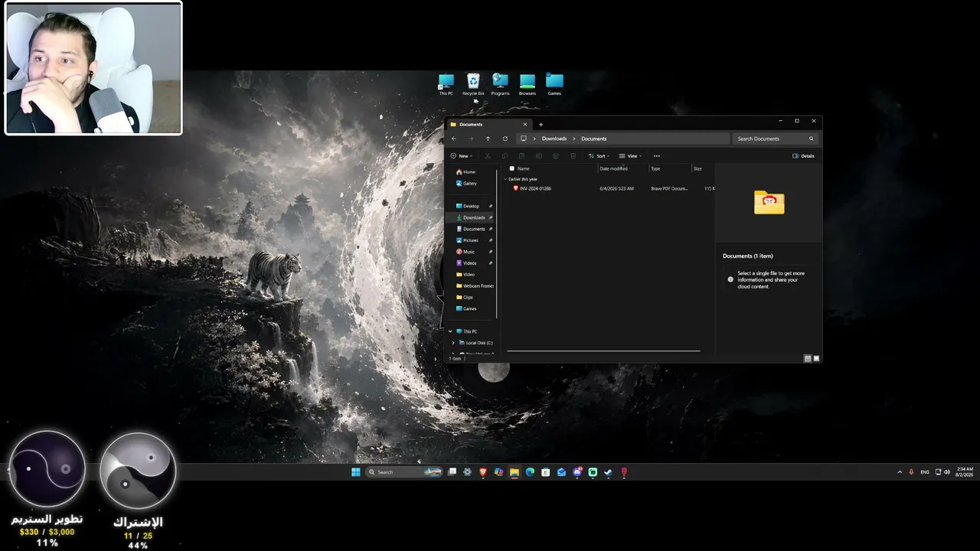Expand Local Disk (C:) tree node
The image size is (980, 551).
[453, 343]
